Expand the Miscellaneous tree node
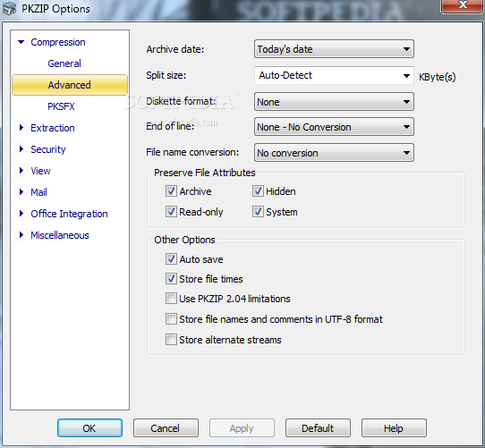 tap(21, 234)
